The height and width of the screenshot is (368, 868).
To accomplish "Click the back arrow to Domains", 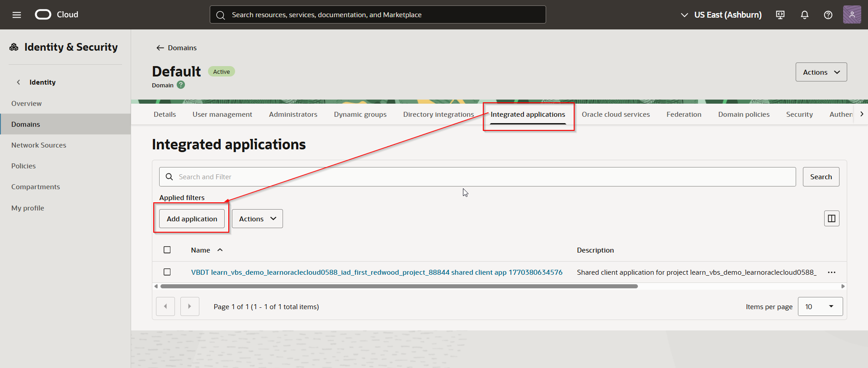I will [x=160, y=48].
